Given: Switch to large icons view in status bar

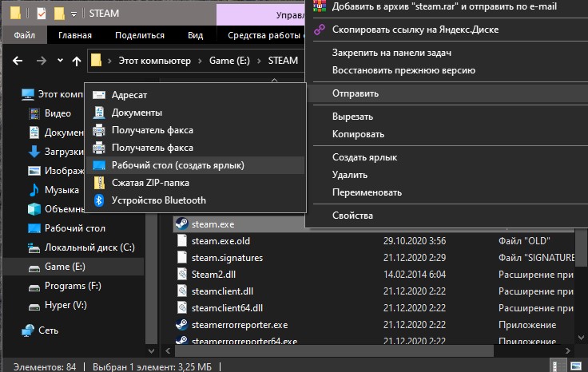Looking at the screenshot, I should point(576,366).
